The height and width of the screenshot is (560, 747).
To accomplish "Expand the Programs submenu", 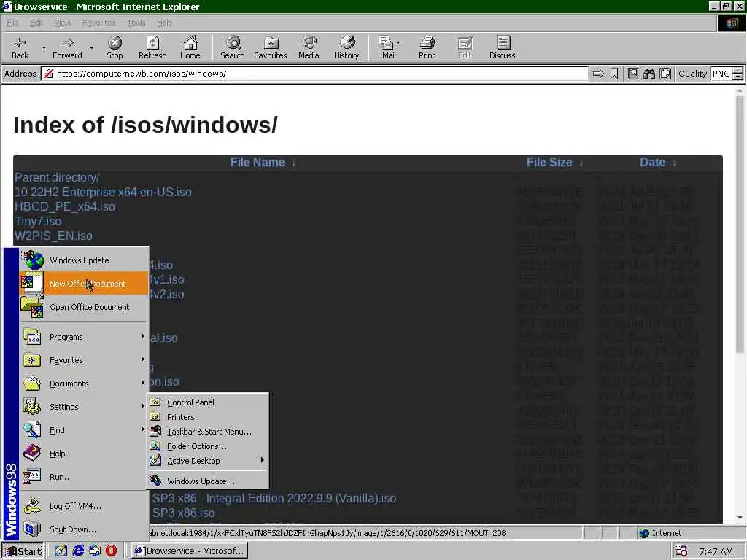I will click(85, 337).
